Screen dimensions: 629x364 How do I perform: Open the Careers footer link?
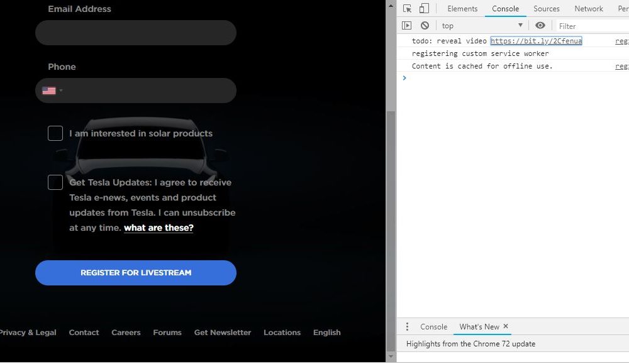click(126, 333)
